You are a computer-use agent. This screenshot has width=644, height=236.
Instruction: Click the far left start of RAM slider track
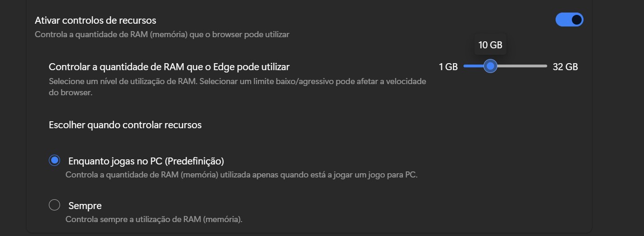coord(465,66)
